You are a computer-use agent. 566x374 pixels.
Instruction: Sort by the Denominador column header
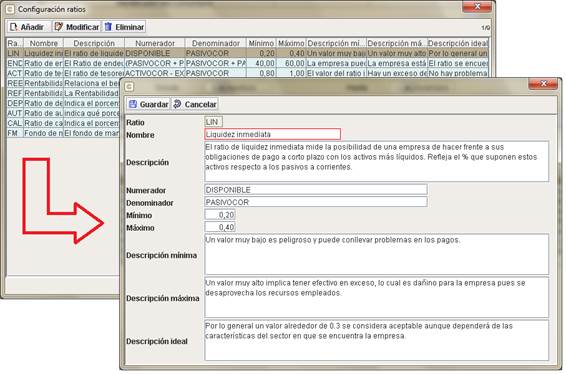click(x=215, y=43)
